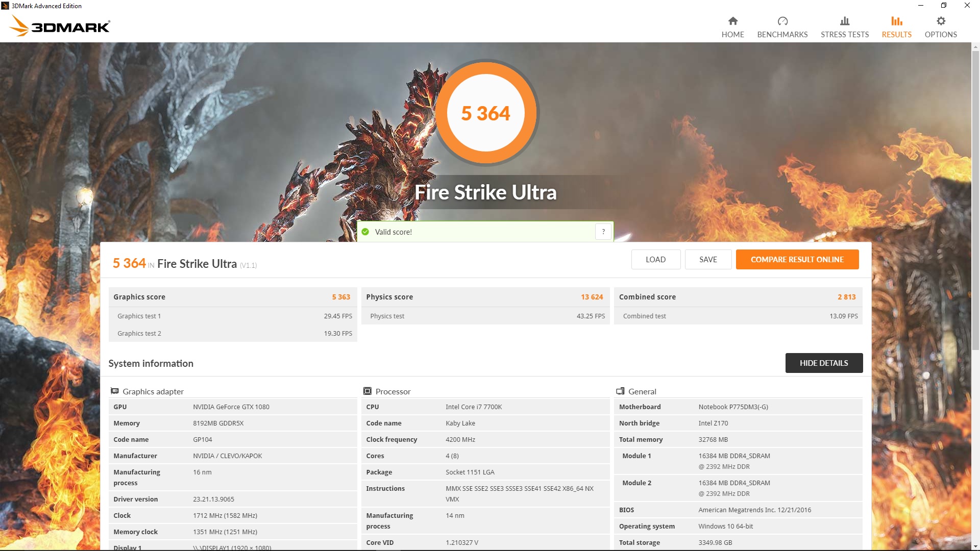Click the Physics test row
The width and height of the screenshot is (980, 551).
pos(485,316)
